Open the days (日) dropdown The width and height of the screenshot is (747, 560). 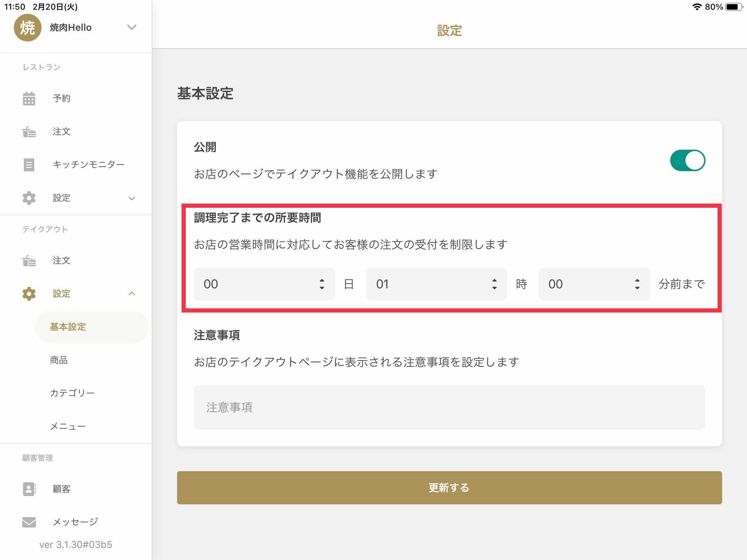point(264,284)
